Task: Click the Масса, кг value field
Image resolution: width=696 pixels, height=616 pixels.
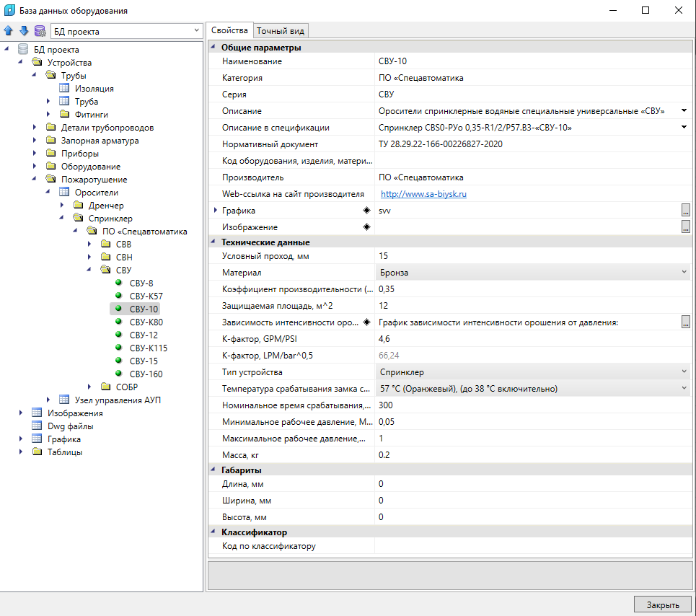Action: point(533,455)
